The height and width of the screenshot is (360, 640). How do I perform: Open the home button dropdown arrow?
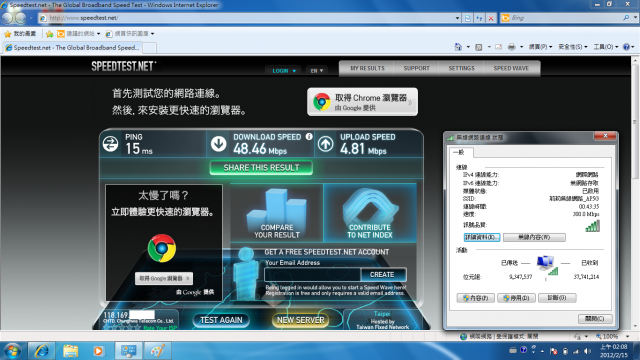[468, 47]
